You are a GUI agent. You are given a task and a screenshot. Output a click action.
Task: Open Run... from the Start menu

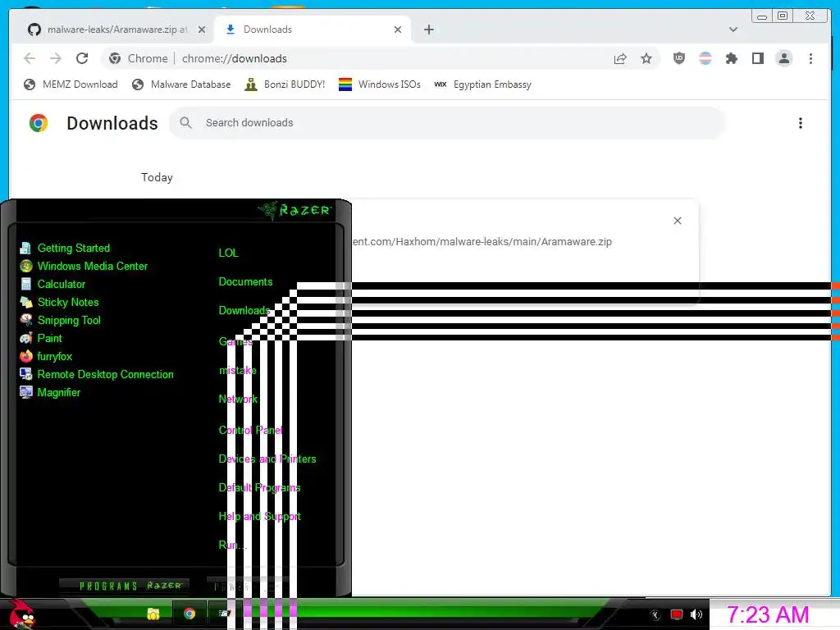click(x=232, y=545)
